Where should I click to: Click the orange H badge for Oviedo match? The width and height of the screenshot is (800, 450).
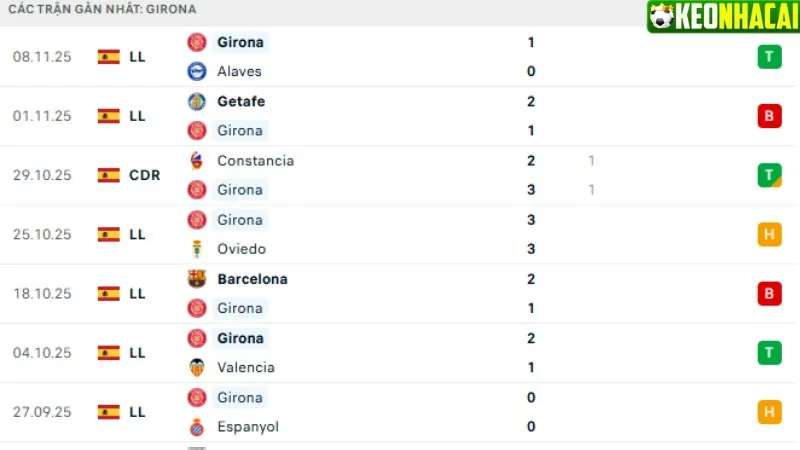point(769,234)
